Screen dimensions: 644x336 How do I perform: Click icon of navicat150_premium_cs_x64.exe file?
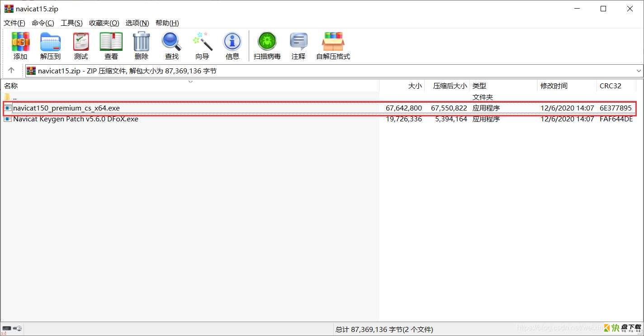[8, 108]
